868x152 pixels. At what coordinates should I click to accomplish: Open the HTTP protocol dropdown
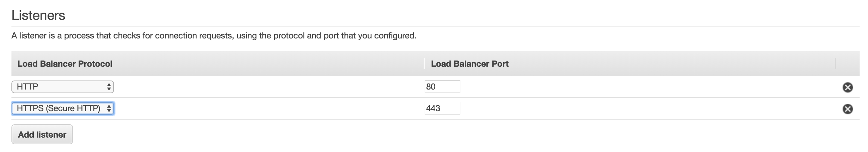63,87
